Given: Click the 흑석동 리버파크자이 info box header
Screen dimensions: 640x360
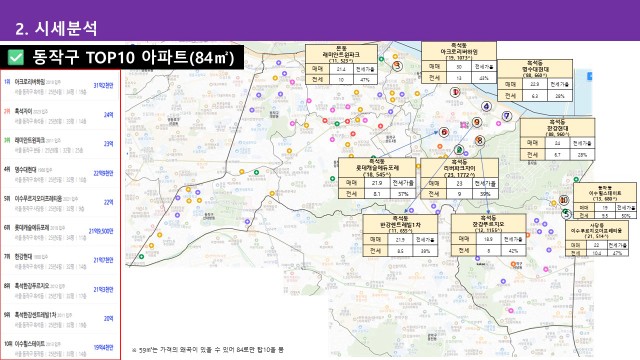Looking at the screenshot, I should pyautogui.click(x=459, y=168).
